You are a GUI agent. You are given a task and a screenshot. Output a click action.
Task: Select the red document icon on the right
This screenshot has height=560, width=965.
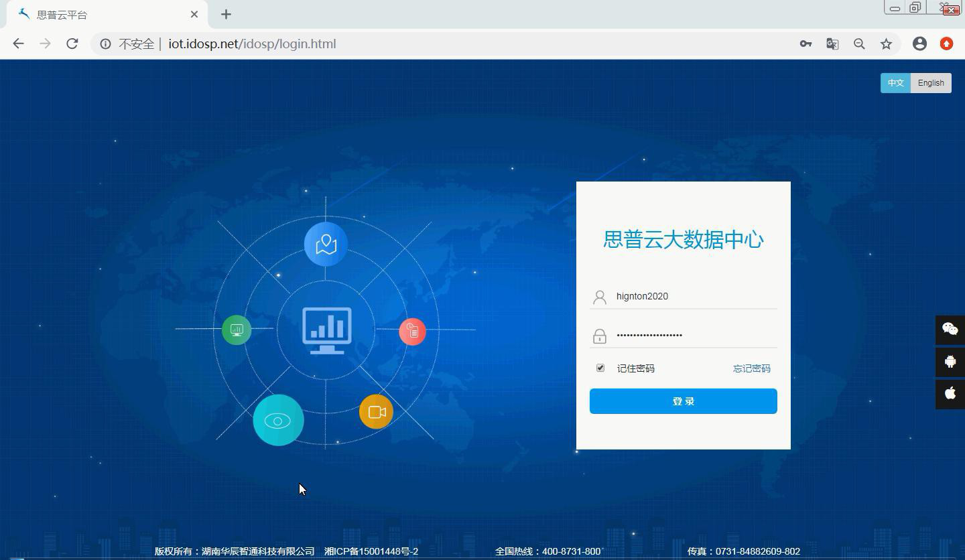[x=412, y=330]
